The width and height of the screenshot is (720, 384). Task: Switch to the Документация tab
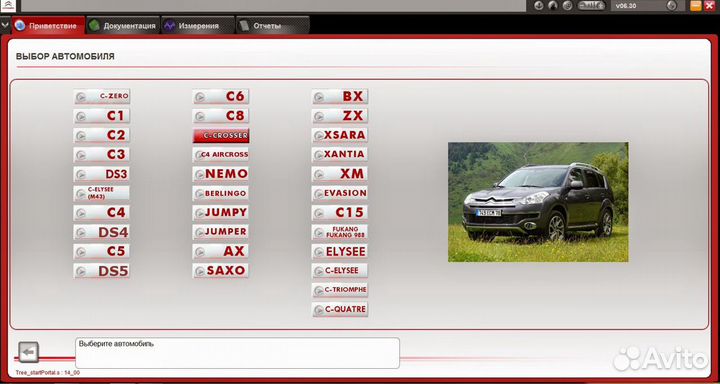click(123, 25)
